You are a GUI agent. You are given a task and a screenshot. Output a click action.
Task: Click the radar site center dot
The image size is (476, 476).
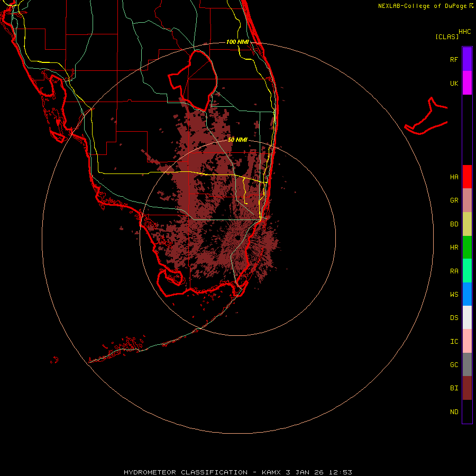pos(237,237)
